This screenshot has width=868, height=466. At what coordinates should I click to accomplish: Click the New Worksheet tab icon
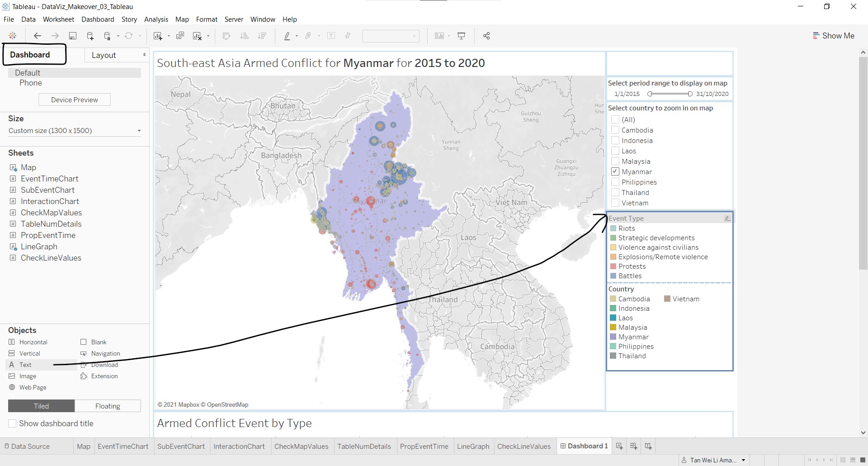[x=619, y=446]
